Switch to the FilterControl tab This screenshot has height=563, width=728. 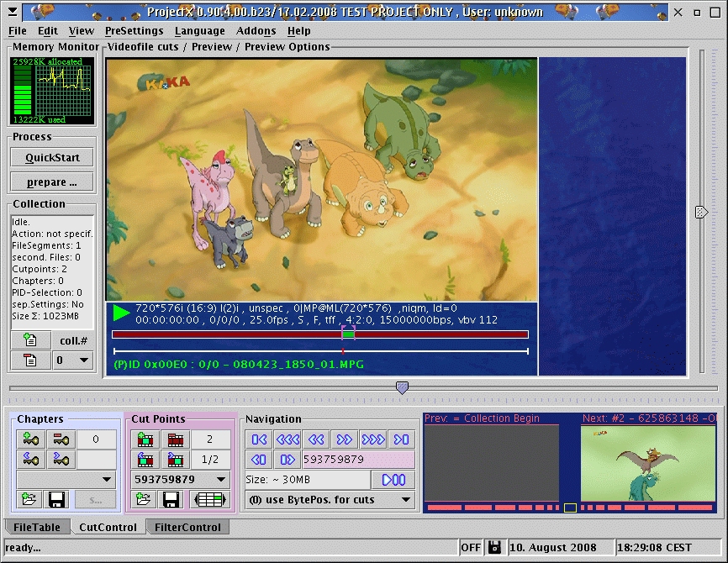click(187, 528)
